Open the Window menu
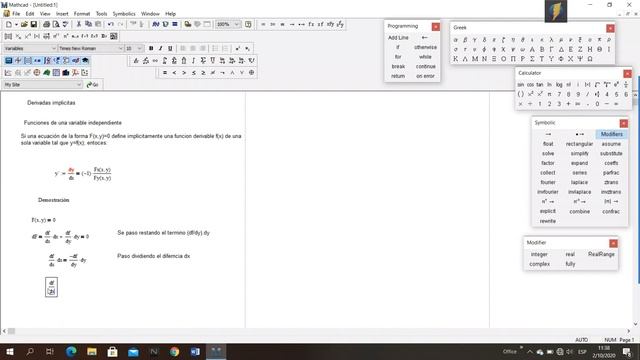This screenshot has height=360, width=640. (150, 14)
